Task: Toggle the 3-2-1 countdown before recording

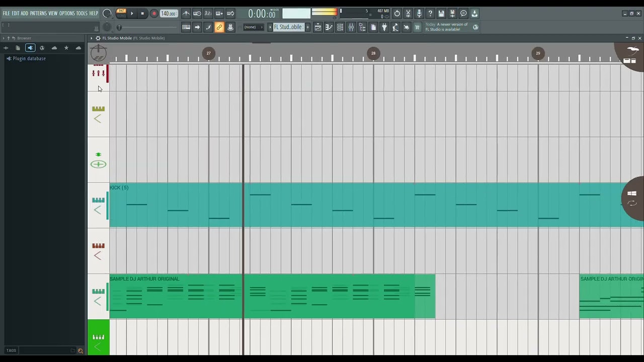Action: (x=208, y=14)
